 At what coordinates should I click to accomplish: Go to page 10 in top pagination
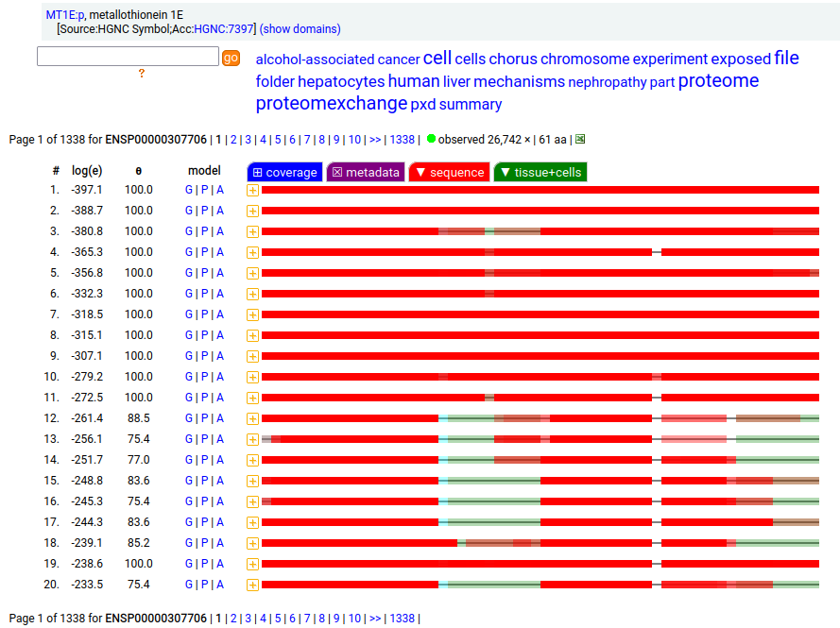click(x=354, y=140)
